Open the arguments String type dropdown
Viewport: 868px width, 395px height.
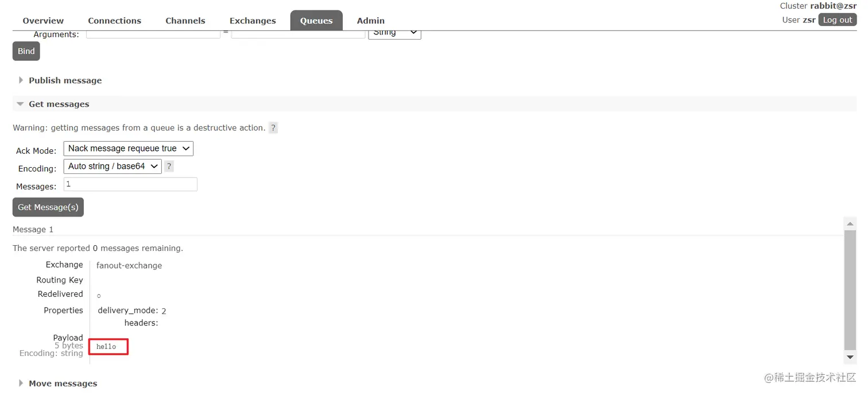pos(394,33)
